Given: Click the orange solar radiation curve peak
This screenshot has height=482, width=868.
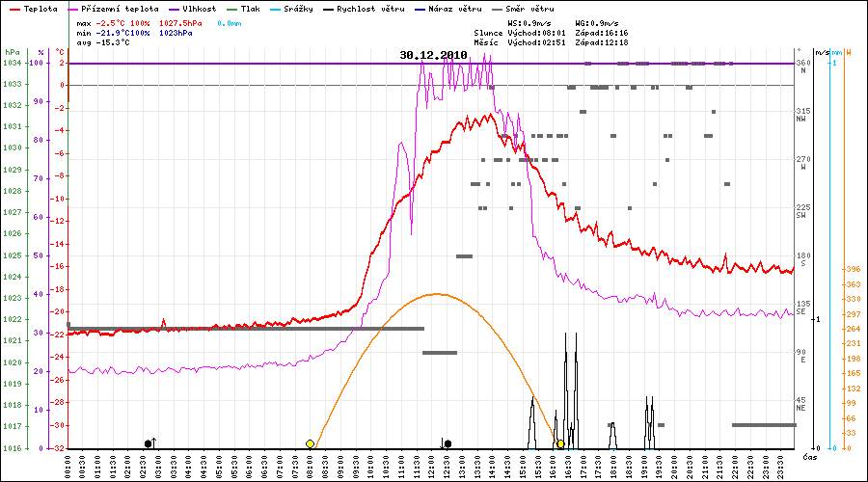Looking at the screenshot, I should [x=437, y=294].
